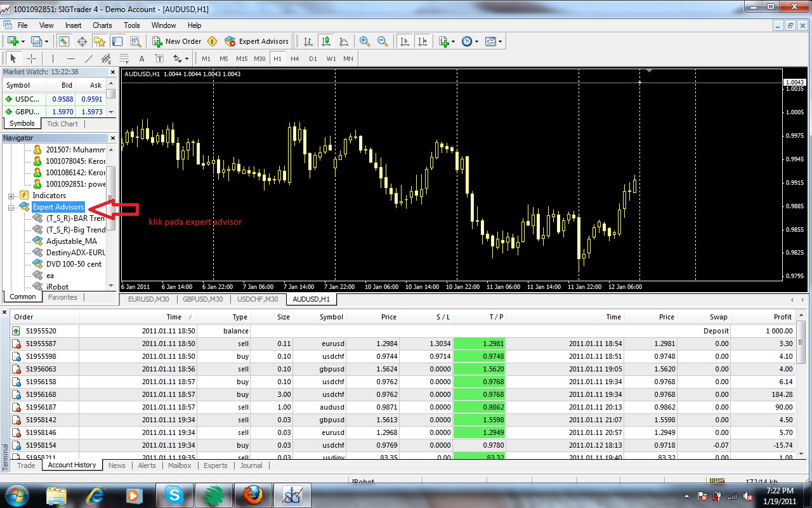Close the Market Watch panel
Screen dimensions: 812x508
tap(114, 72)
